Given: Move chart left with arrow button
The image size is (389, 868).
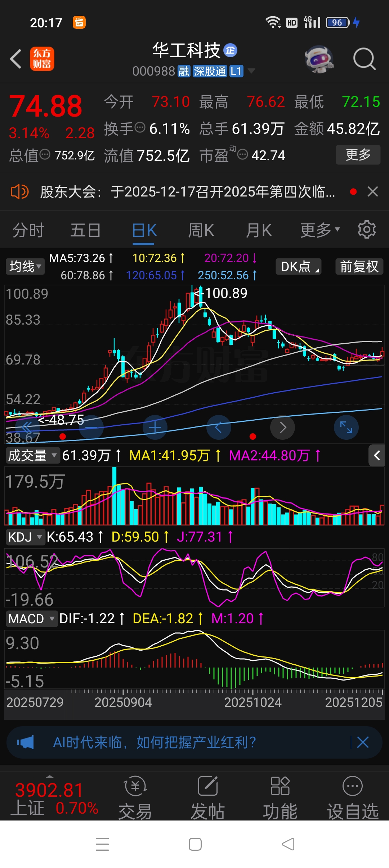Looking at the screenshot, I should tap(219, 428).
